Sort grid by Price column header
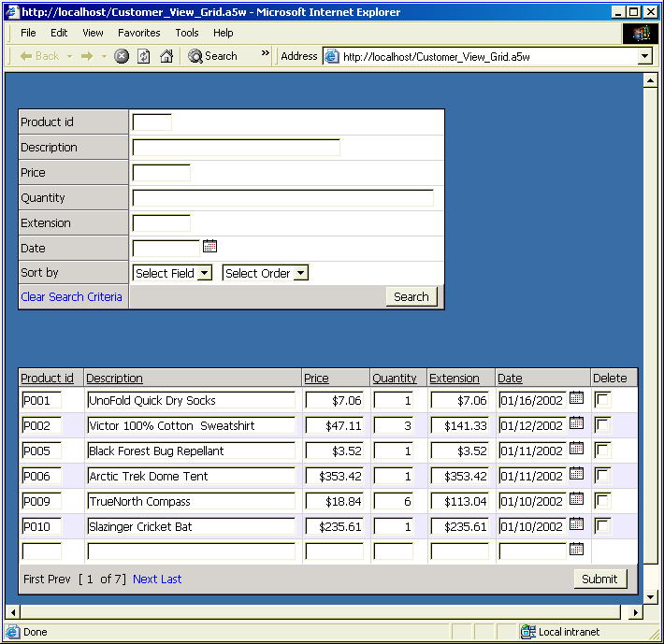The width and height of the screenshot is (664, 644). click(x=316, y=378)
